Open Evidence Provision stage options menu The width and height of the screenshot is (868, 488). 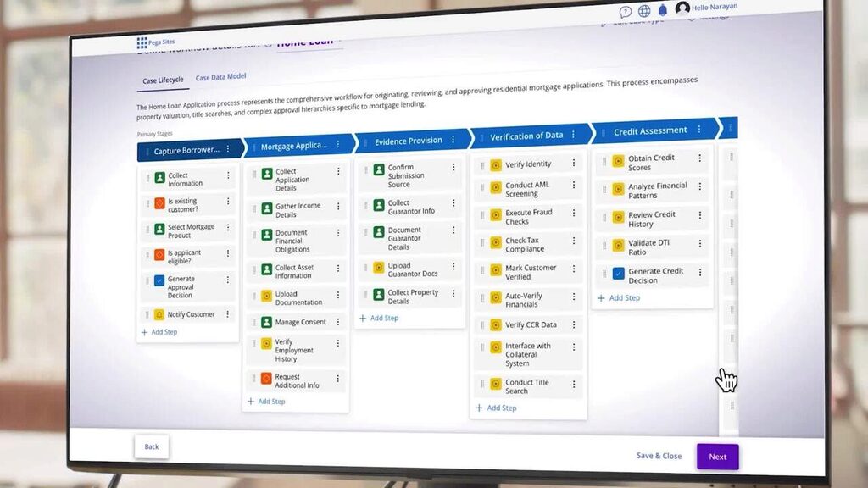[453, 140]
